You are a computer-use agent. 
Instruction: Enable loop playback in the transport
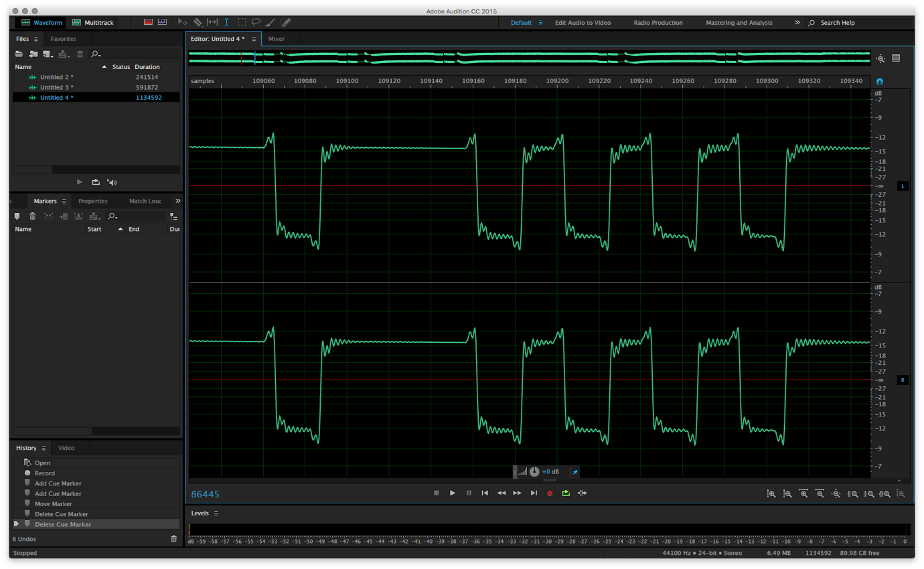[x=565, y=493]
